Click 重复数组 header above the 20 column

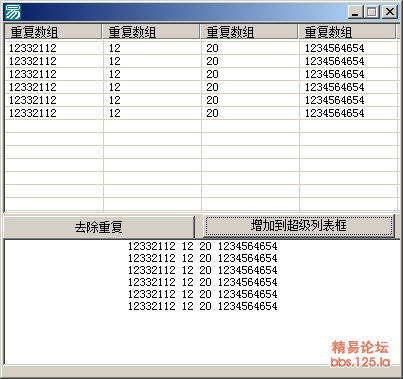[249, 32]
